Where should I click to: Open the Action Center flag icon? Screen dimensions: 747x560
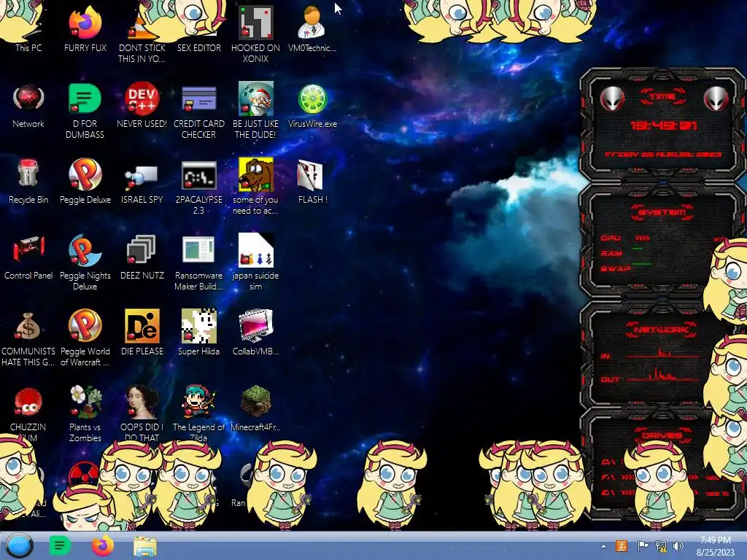(x=643, y=546)
